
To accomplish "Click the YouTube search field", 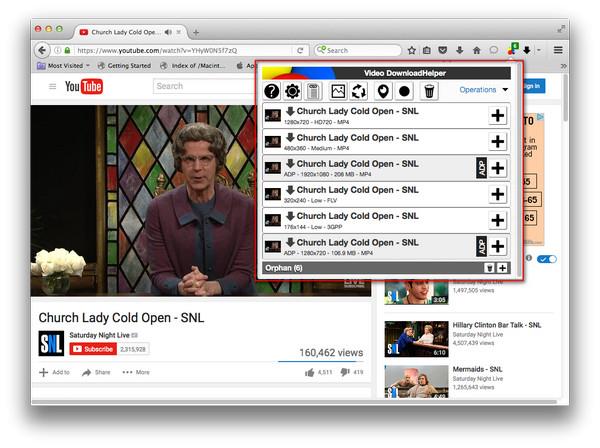I will point(200,86).
